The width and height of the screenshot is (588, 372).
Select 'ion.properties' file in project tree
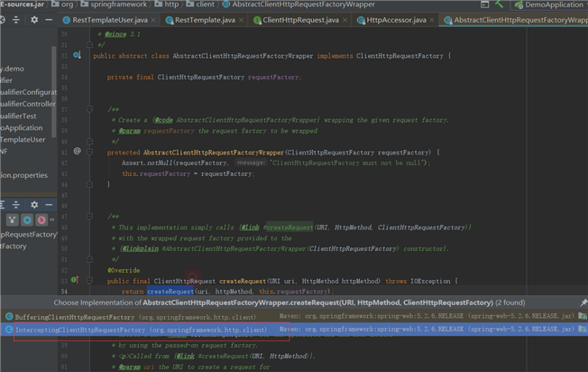pyautogui.click(x=24, y=175)
